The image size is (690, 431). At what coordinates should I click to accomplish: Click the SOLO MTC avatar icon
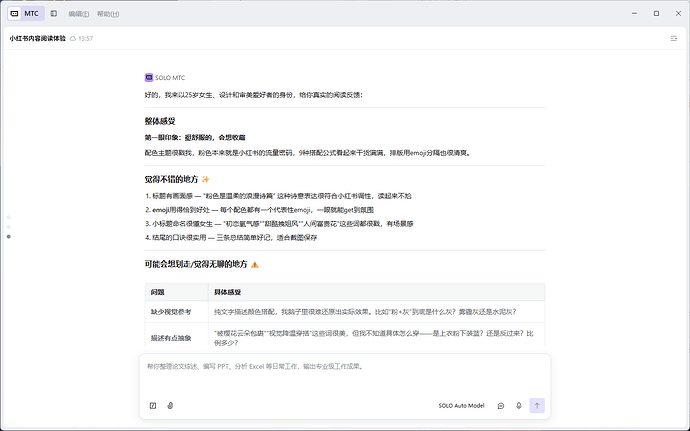pos(149,77)
